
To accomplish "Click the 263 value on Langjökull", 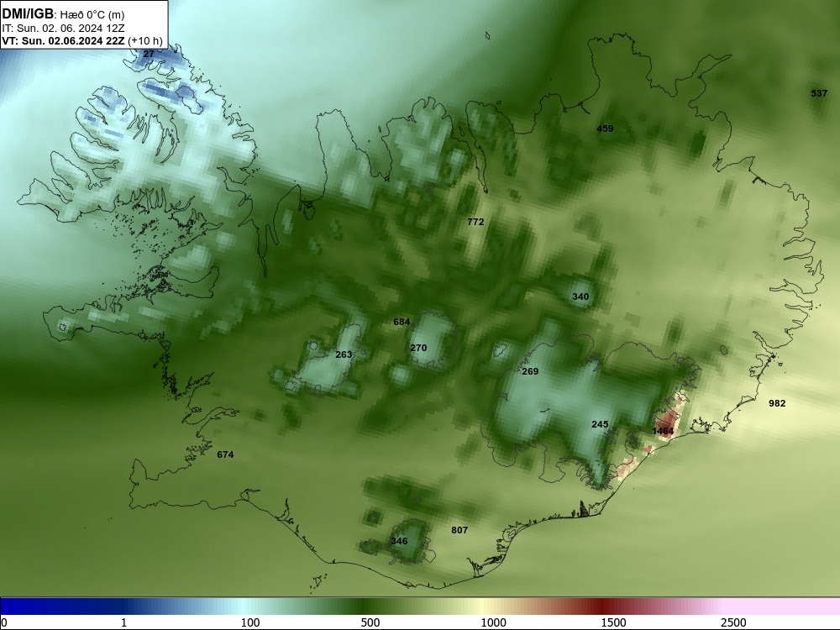I will pyautogui.click(x=344, y=354).
